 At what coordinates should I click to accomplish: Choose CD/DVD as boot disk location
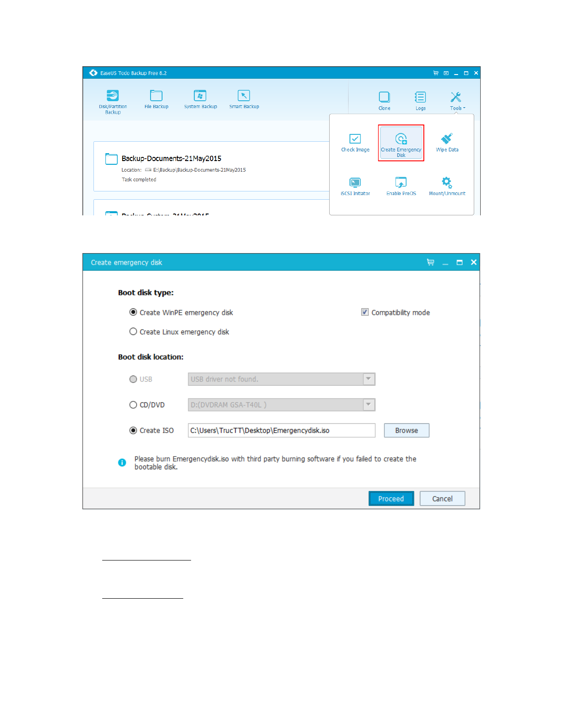(134, 405)
